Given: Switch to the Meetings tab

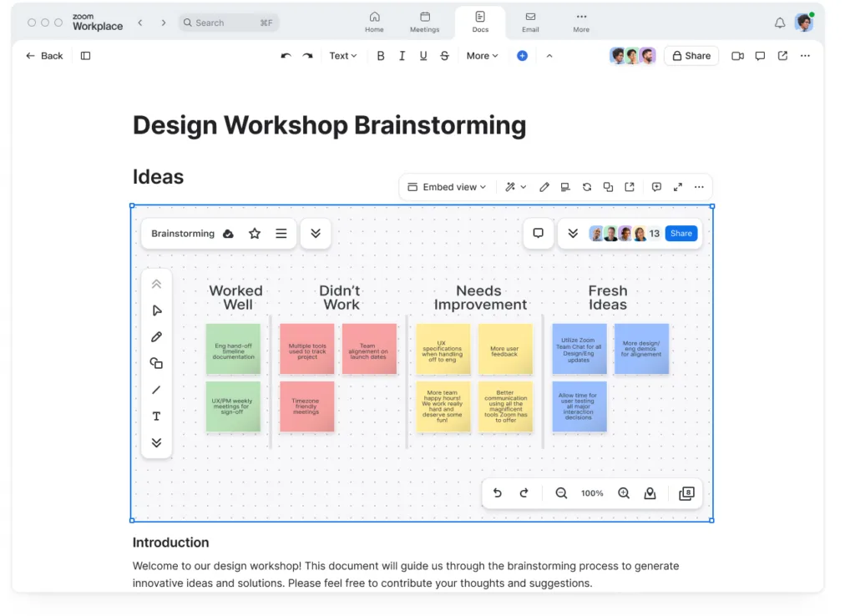Looking at the screenshot, I should click(x=424, y=23).
